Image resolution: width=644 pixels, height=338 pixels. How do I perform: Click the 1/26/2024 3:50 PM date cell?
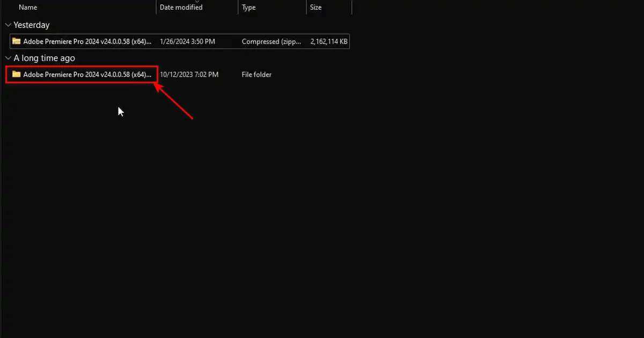[186, 41]
